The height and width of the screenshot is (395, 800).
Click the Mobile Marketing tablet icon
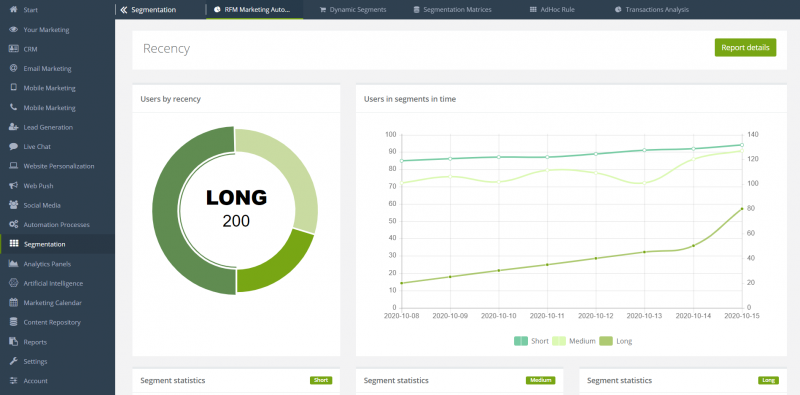pyautogui.click(x=14, y=88)
